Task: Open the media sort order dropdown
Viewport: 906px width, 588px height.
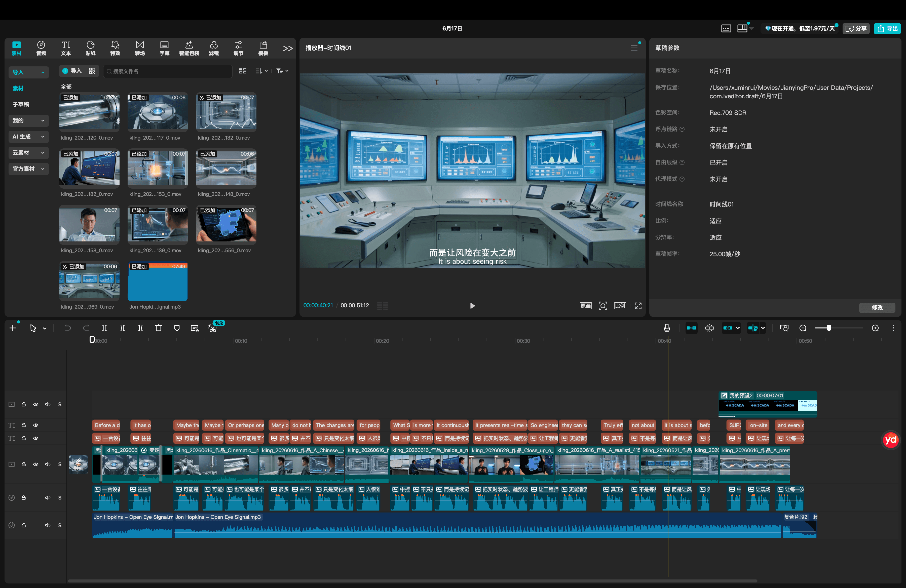Action: [x=261, y=71]
